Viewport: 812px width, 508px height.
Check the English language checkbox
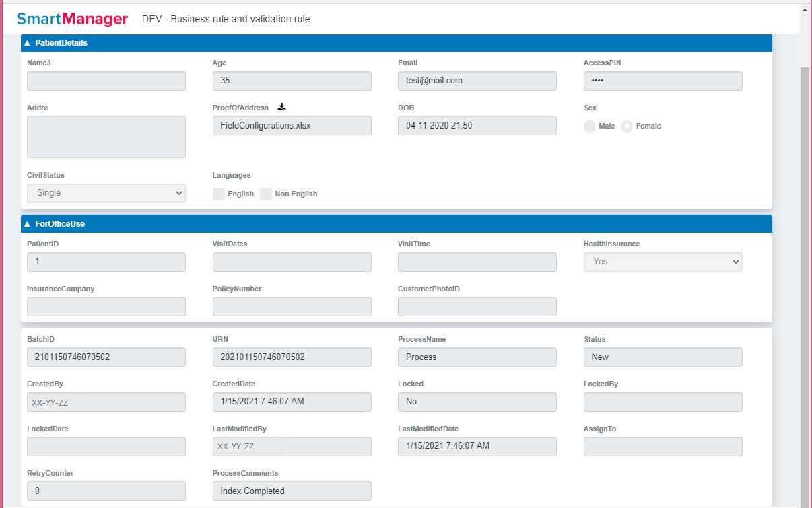[x=219, y=194]
